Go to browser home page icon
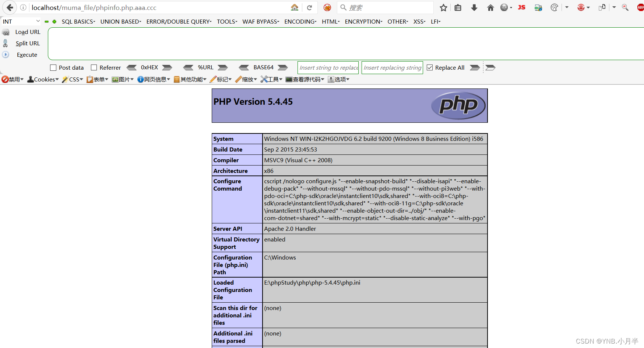This screenshot has width=644, height=348. click(x=490, y=7)
